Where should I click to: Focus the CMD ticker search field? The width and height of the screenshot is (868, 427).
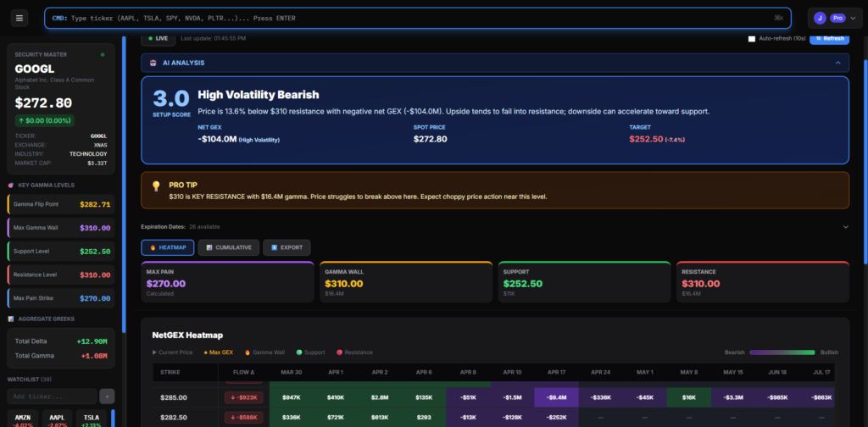coord(418,19)
